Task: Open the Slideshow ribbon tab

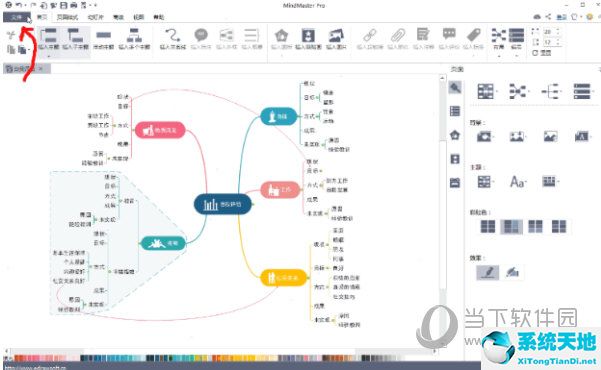Action: 95,17
